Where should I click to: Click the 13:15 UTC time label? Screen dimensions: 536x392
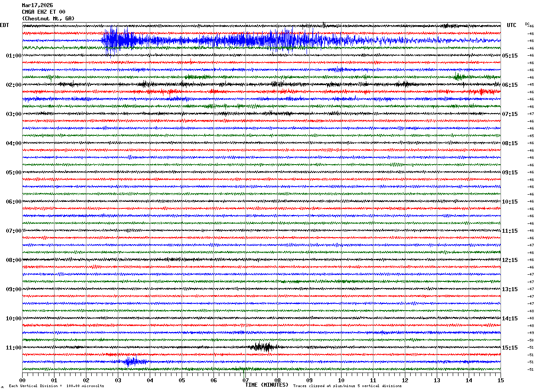pos(510,289)
